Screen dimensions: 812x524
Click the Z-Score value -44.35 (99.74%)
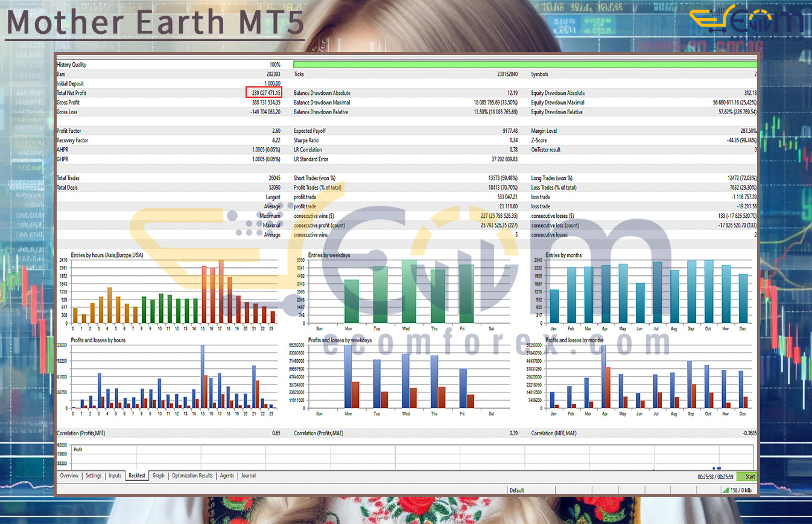[743, 140]
